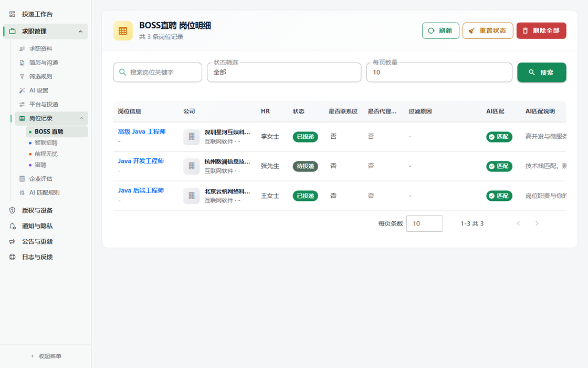The width and height of the screenshot is (588, 368).
Task: Click the company logo for 杭州数澜信息技
Action: click(191, 166)
